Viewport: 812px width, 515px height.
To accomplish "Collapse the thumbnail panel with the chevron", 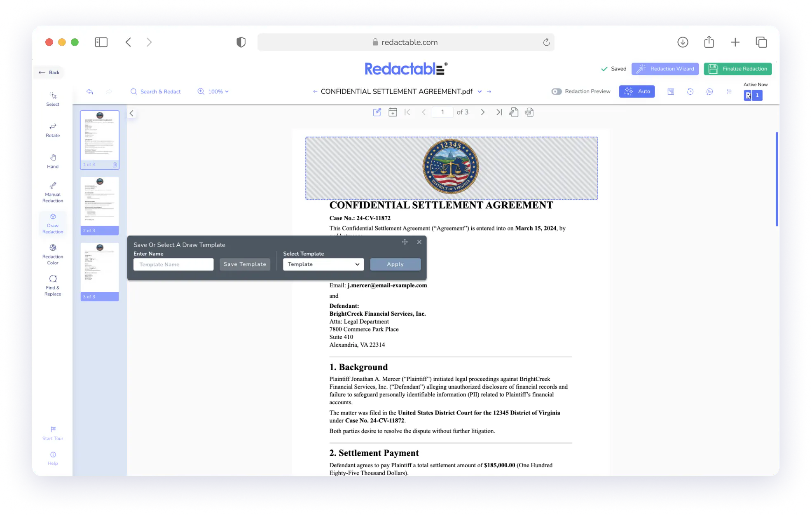I will (x=131, y=113).
